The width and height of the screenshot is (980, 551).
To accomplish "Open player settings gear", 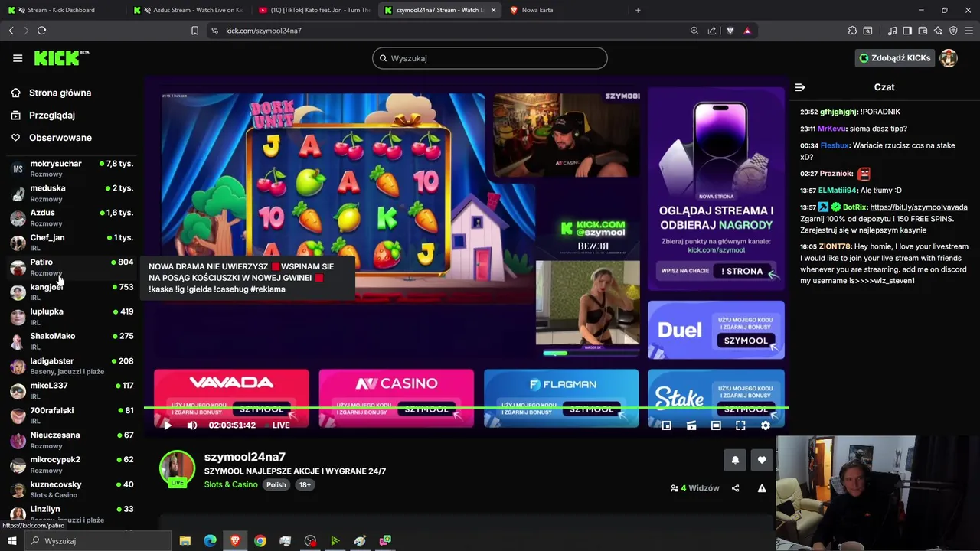I will (765, 425).
